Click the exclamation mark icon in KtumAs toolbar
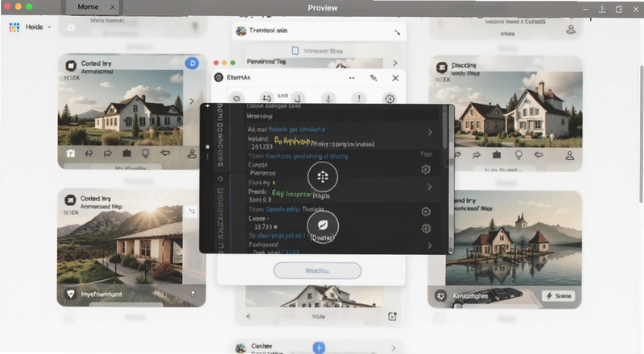Image resolution: width=644 pixels, height=354 pixels. tap(359, 99)
